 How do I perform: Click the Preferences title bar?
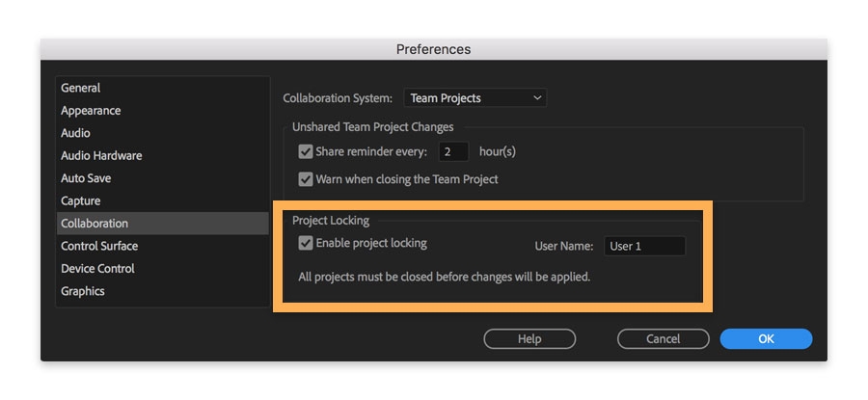point(433,49)
